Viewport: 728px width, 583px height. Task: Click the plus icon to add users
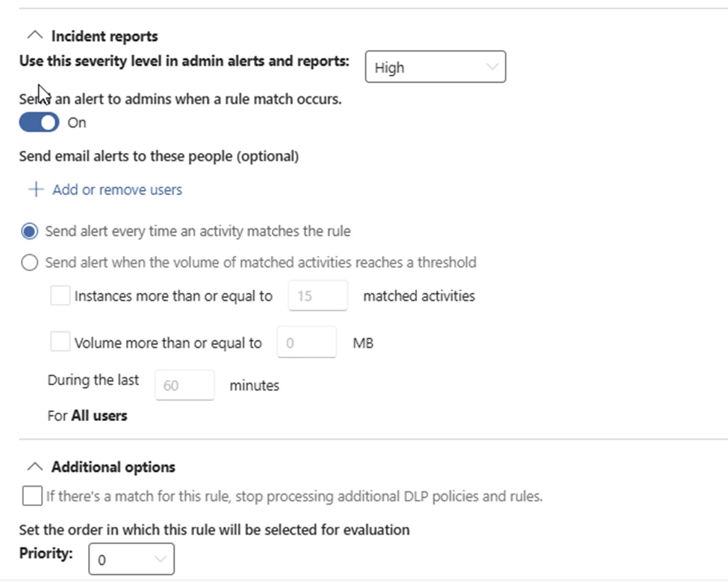35,190
